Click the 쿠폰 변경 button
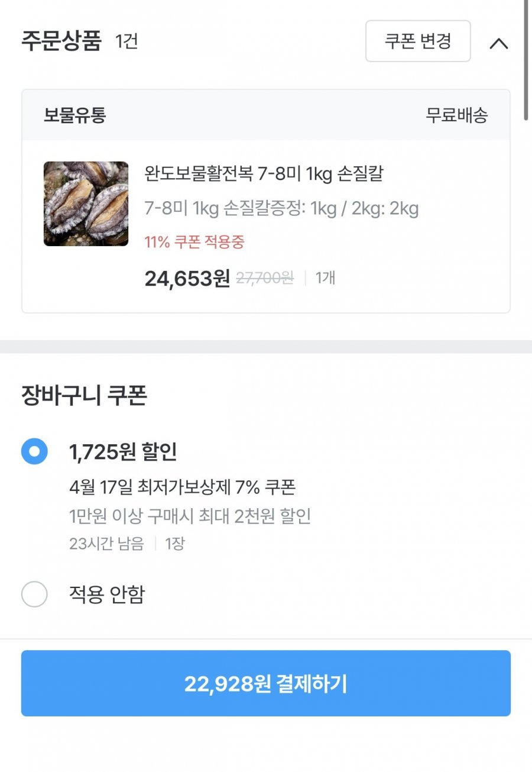The width and height of the screenshot is (532, 772). pos(418,41)
